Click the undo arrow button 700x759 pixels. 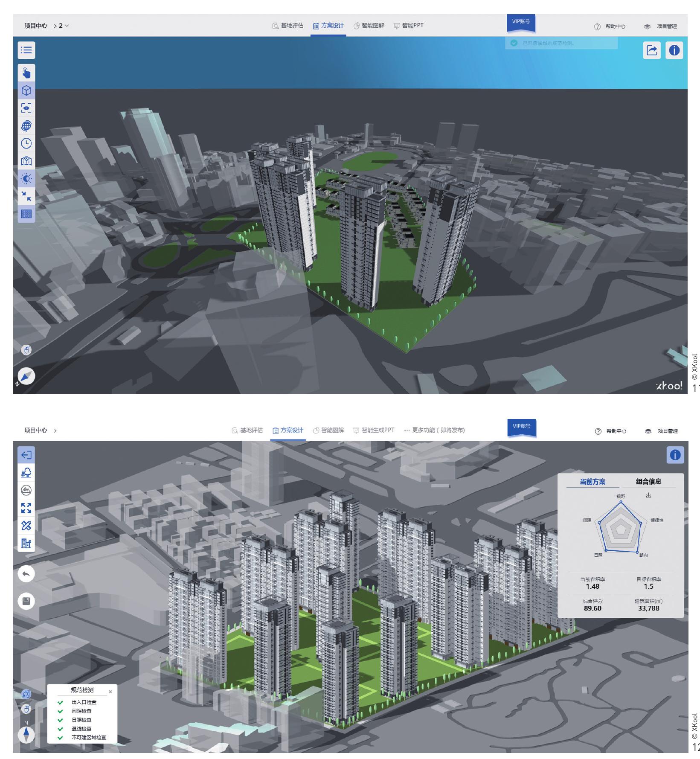coord(26,574)
